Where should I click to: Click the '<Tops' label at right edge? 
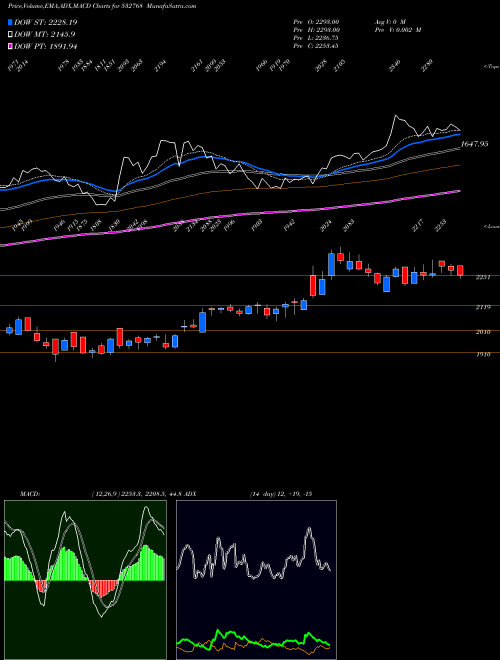pyautogui.click(x=491, y=67)
